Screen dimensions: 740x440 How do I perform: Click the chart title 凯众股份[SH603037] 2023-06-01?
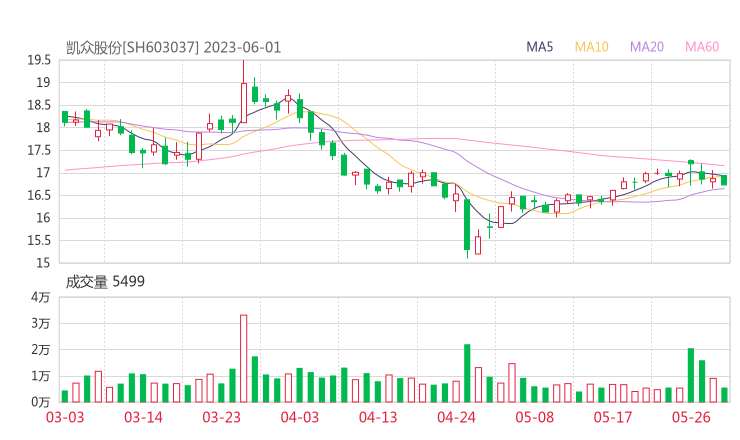pos(173,48)
